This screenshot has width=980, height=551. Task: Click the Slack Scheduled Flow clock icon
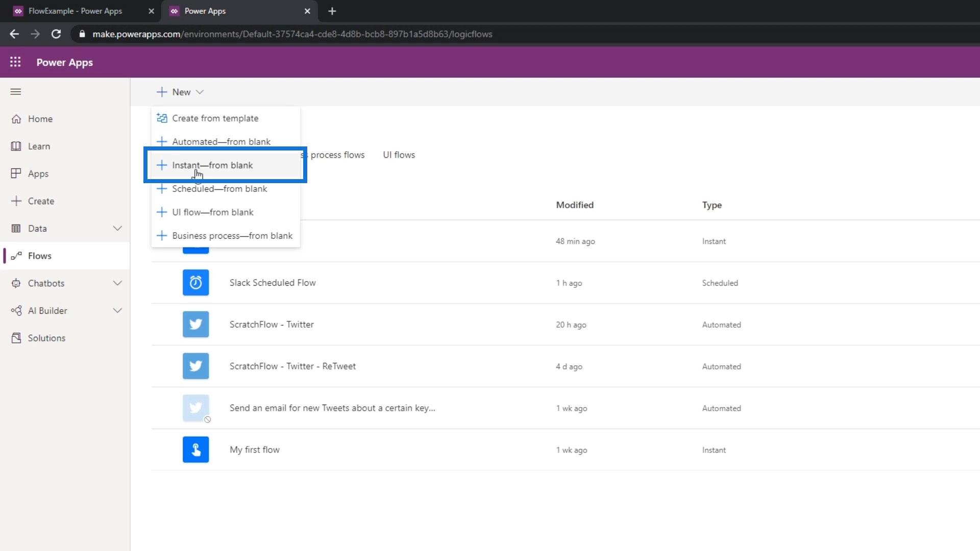195,283
